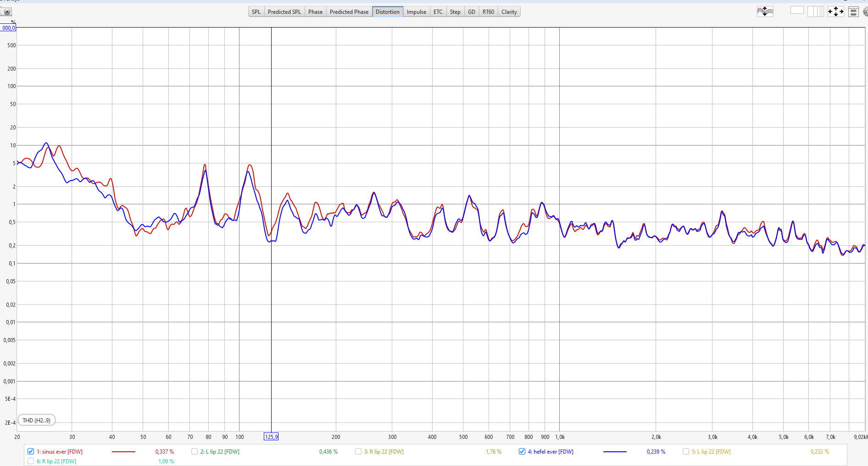Click the '0,436 %' legend value
Viewport: 868px width, 466px height.
coord(328,452)
